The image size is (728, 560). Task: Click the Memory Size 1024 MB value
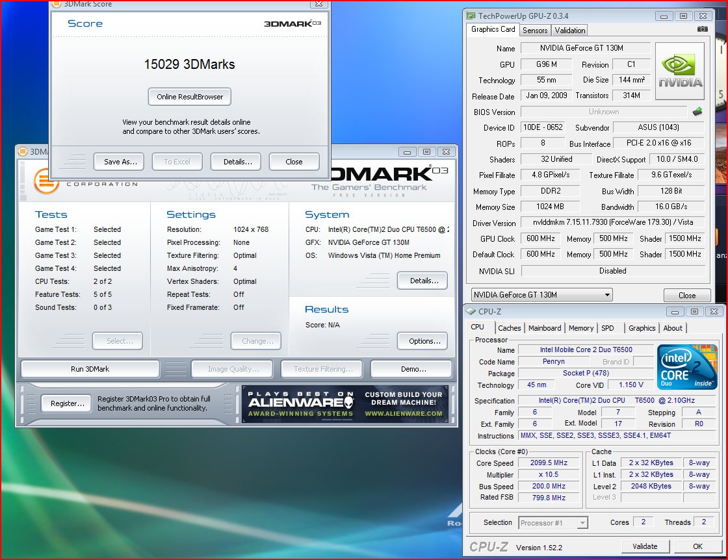(x=550, y=207)
